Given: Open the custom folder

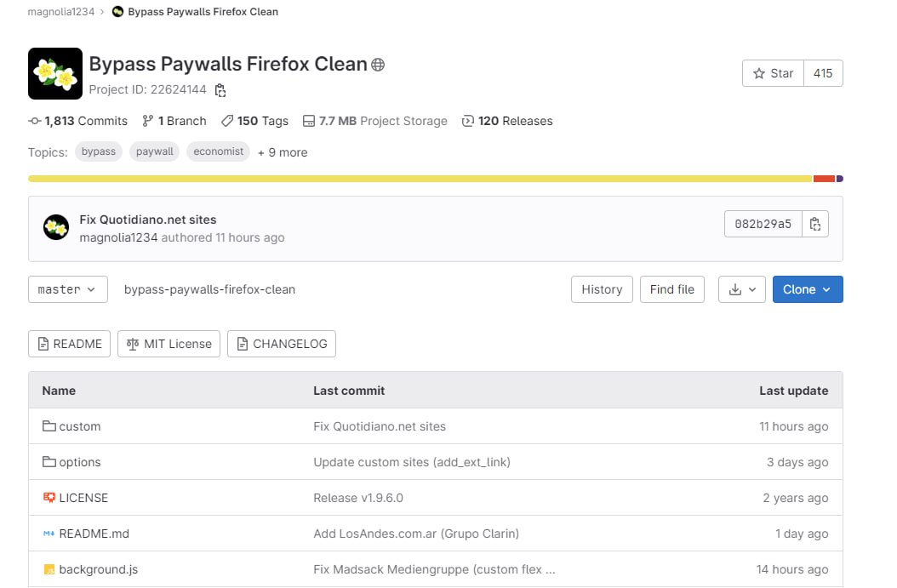Looking at the screenshot, I should click(79, 426).
